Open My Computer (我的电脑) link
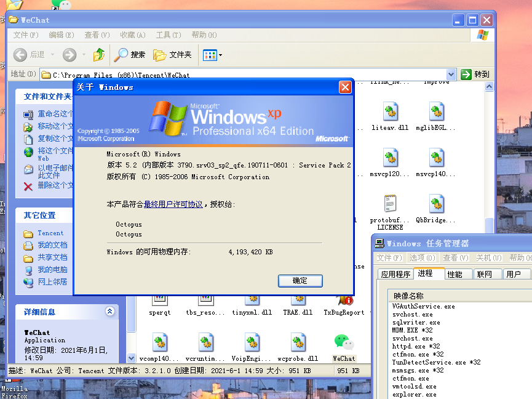Image resolution: width=532 pixels, height=399 pixels. point(52,270)
